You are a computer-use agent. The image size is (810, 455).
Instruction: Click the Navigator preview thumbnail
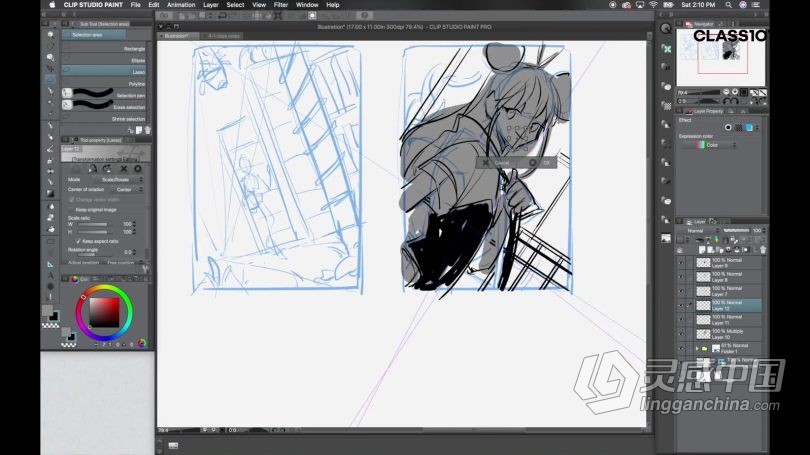click(x=721, y=57)
